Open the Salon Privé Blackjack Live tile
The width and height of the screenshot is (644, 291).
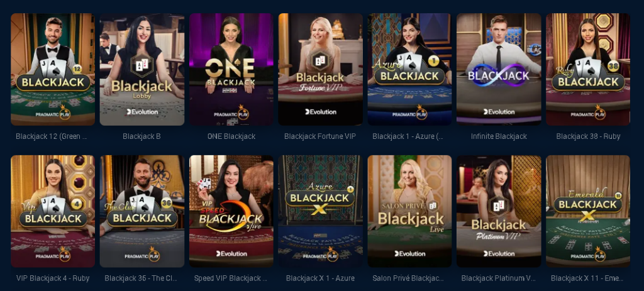click(409, 211)
